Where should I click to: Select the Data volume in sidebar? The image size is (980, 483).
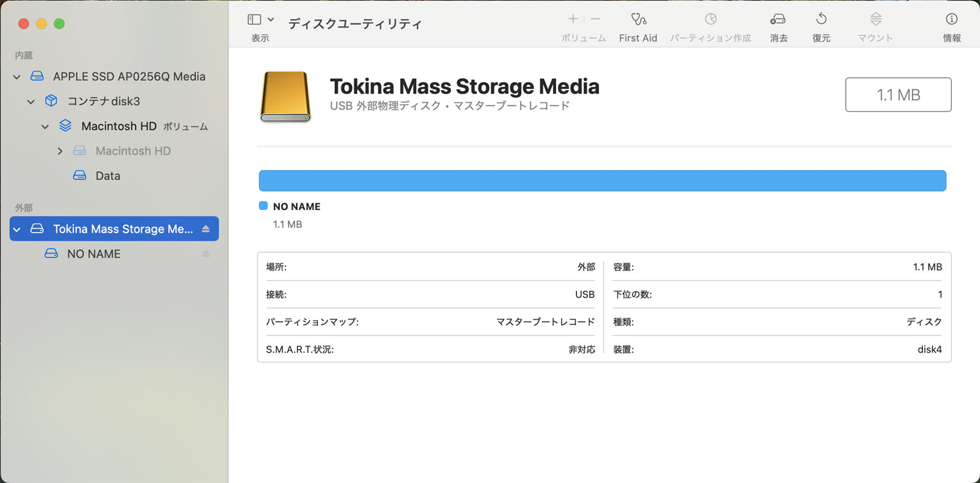[x=108, y=176]
